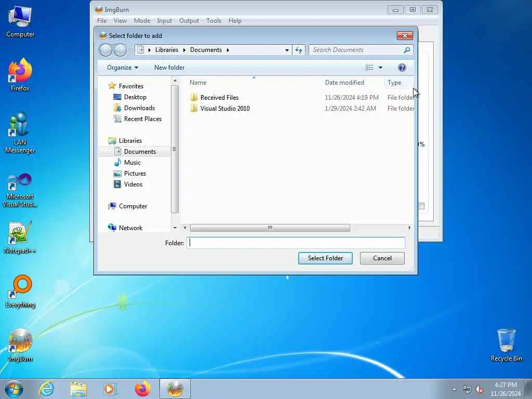The image size is (532, 399).
Task: Expand the Documents breadcrumb arrow
Action: (x=228, y=50)
